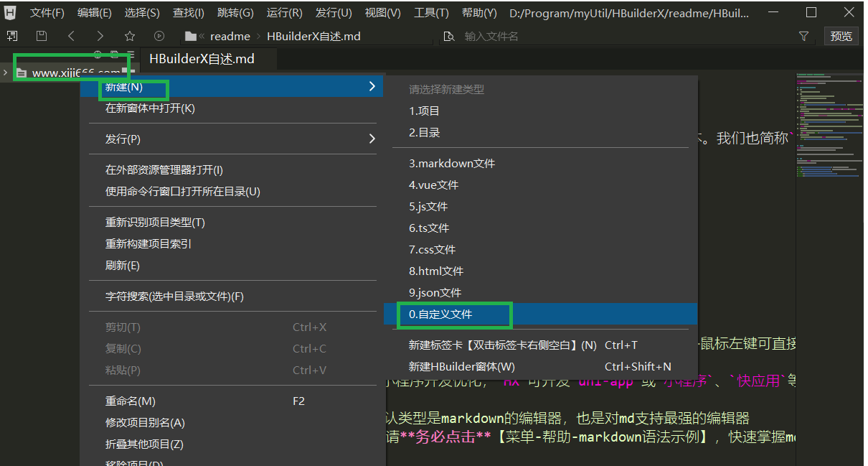Choose 在外部资源管理器打开(I)
The height and width of the screenshot is (466, 868).
232,170
